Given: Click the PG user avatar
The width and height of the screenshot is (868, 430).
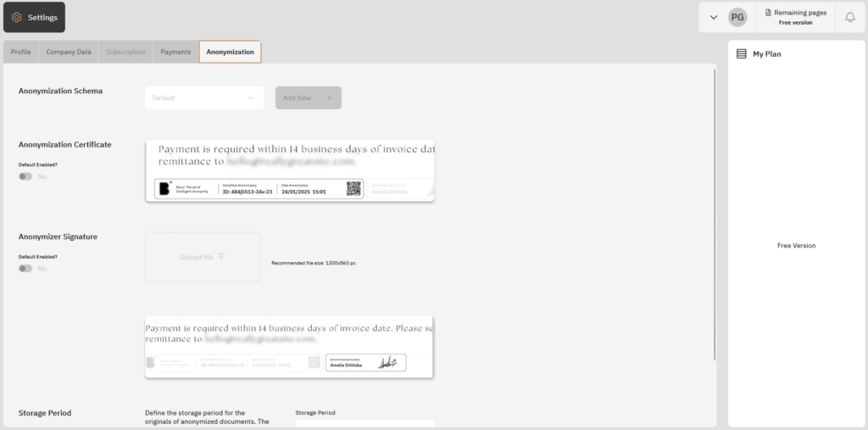Looking at the screenshot, I should click(x=737, y=17).
